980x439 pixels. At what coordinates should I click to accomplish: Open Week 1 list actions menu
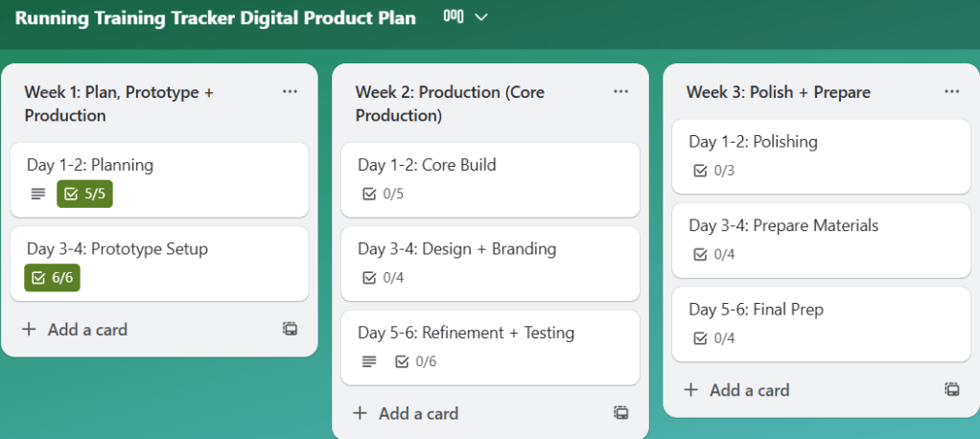[x=290, y=91]
